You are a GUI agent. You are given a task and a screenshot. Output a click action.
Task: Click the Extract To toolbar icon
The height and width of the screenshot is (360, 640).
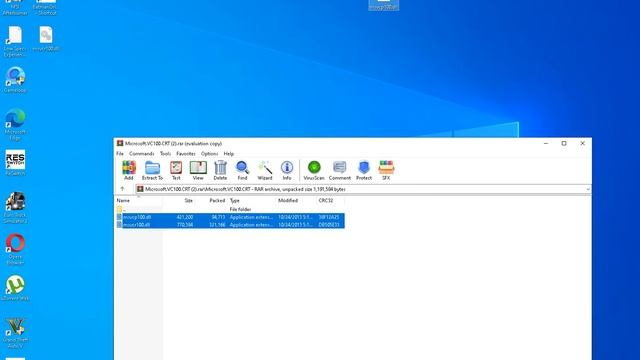[152, 170]
